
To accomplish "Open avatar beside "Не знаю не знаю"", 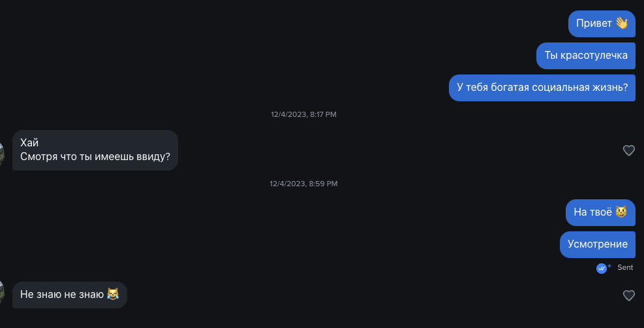I will click(2, 291).
